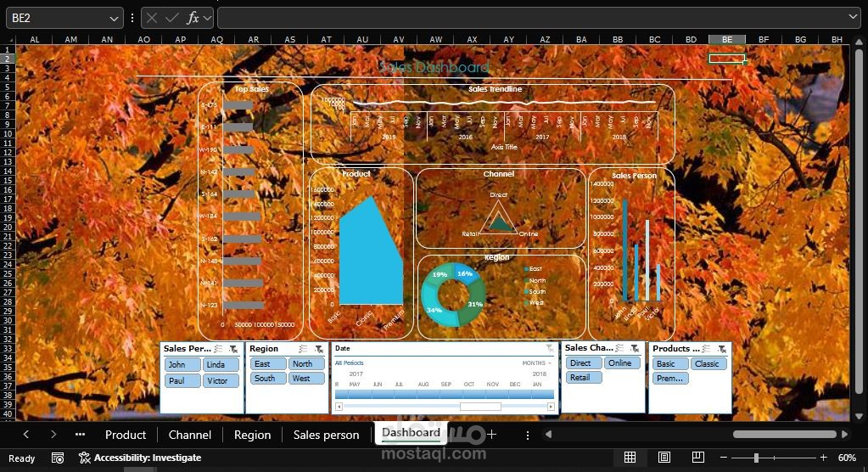Select Online in Sales Channel slicer
The image size is (868, 472).
622,362
